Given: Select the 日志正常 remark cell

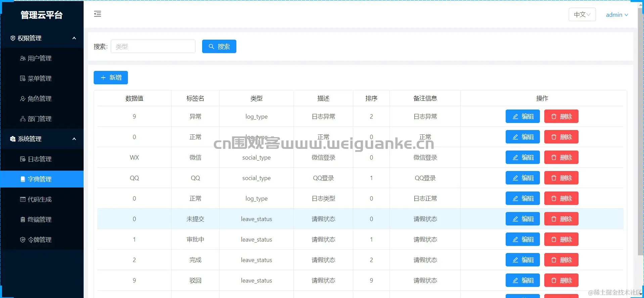Looking at the screenshot, I should point(425,199).
